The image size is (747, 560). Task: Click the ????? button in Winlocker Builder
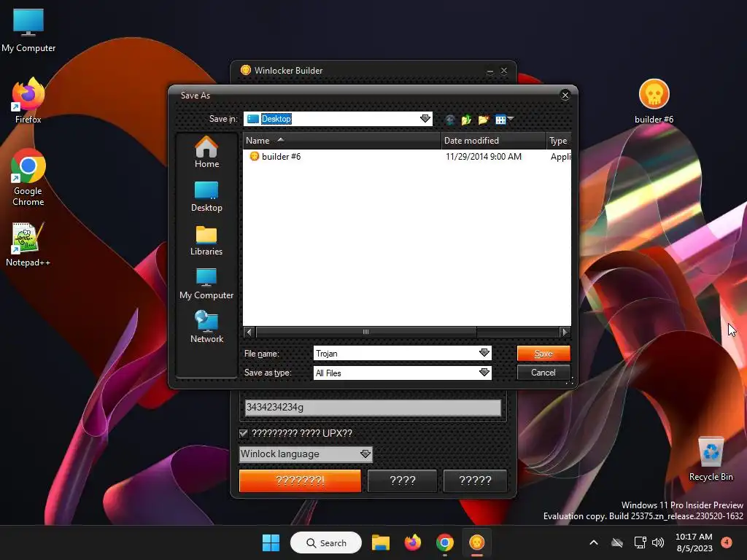point(475,481)
